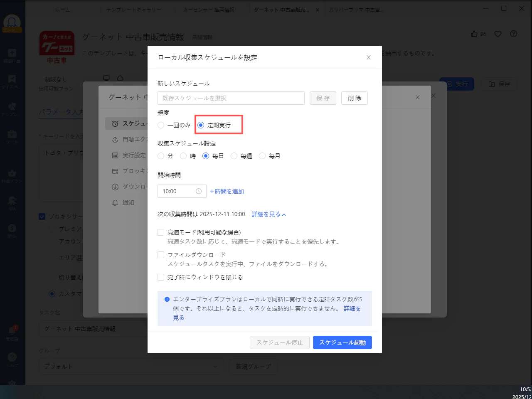Enable ファイルダウンロード during scheduled tasks

pyautogui.click(x=161, y=254)
